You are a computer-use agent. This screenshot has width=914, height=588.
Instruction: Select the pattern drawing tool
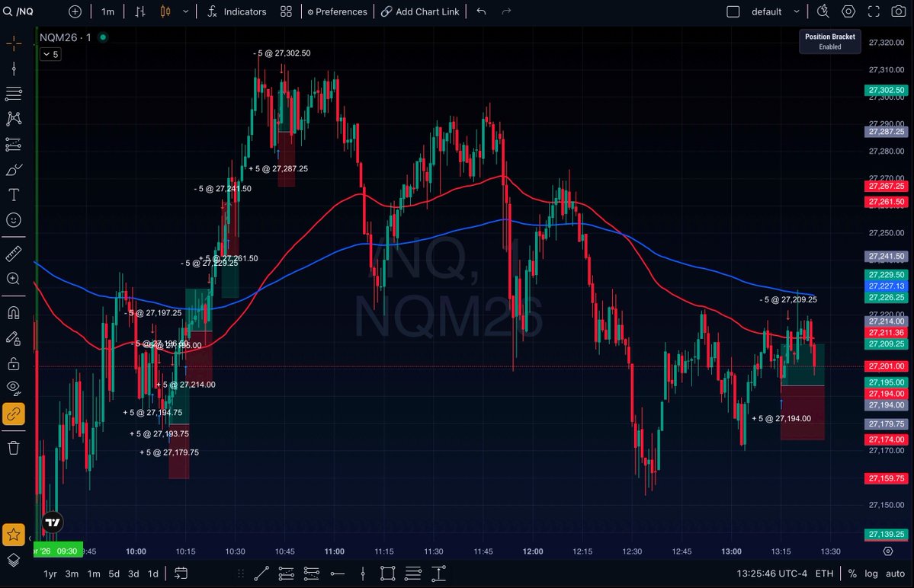tap(14, 119)
